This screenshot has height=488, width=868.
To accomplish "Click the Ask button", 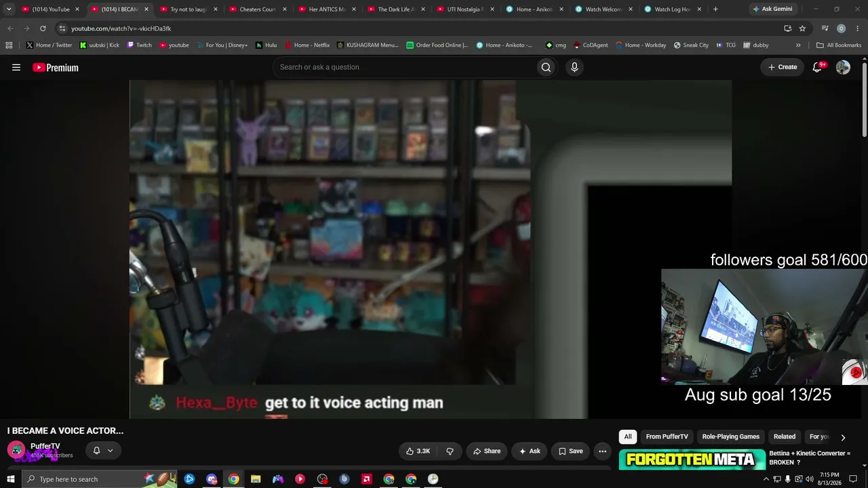I will point(530,451).
